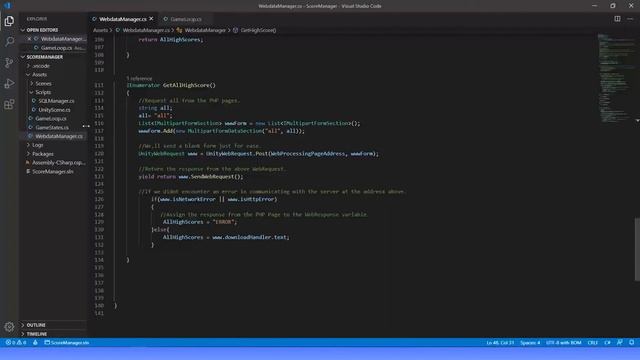Viewport: 640px width, 360px height.
Task: Open ScoreManager.sln in file tree
Action: pyautogui.click(x=53, y=171)
